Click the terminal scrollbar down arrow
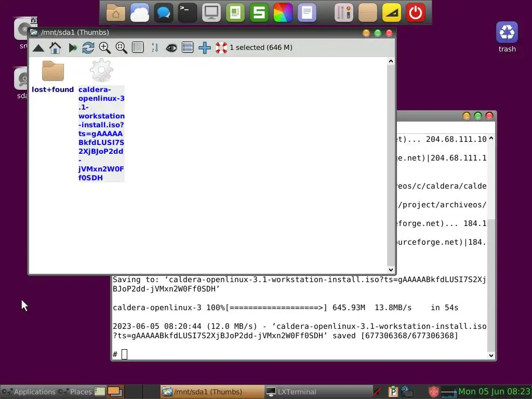 (491, 355)
